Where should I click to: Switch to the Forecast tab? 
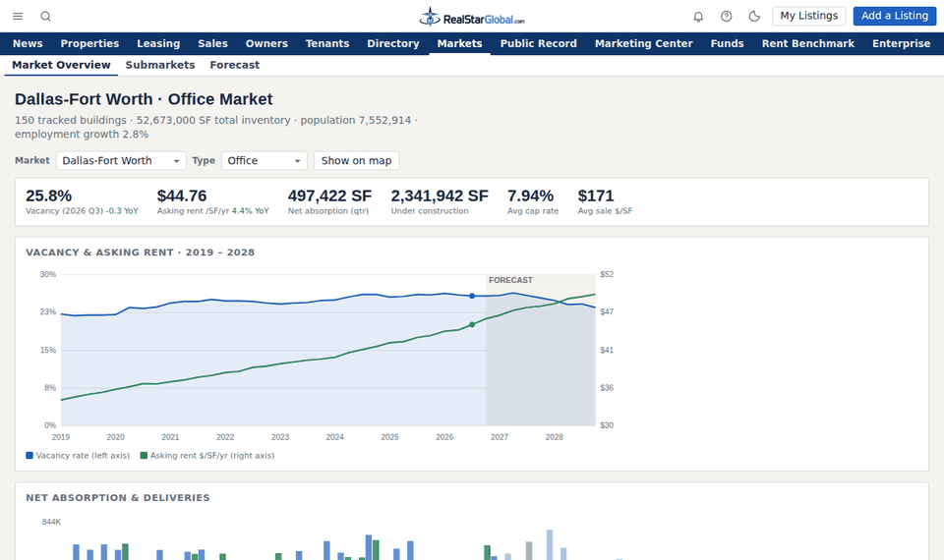point(235,65)
